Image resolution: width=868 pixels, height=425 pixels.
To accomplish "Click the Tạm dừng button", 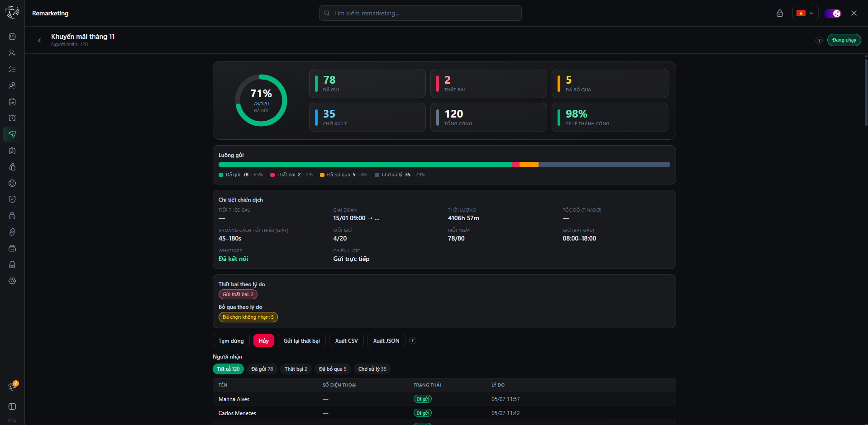I will [231, 341].
